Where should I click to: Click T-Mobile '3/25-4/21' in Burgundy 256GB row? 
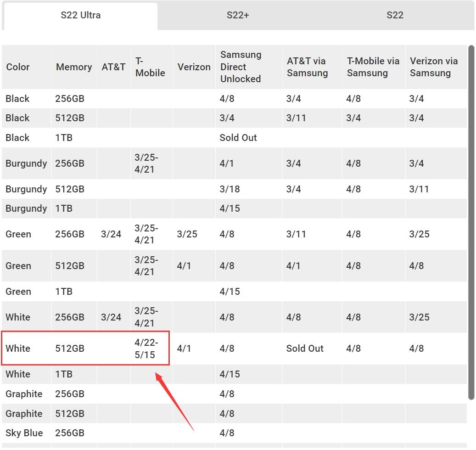click(x=146, y=163)
